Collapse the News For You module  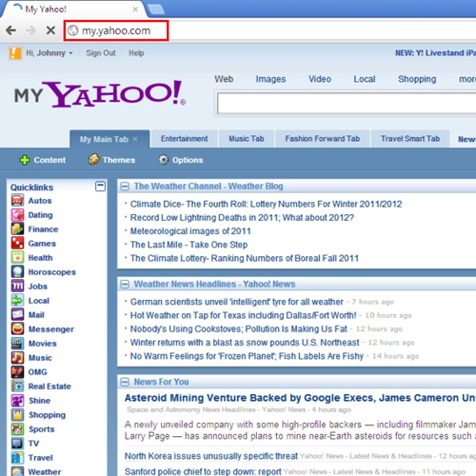[125, 382]
